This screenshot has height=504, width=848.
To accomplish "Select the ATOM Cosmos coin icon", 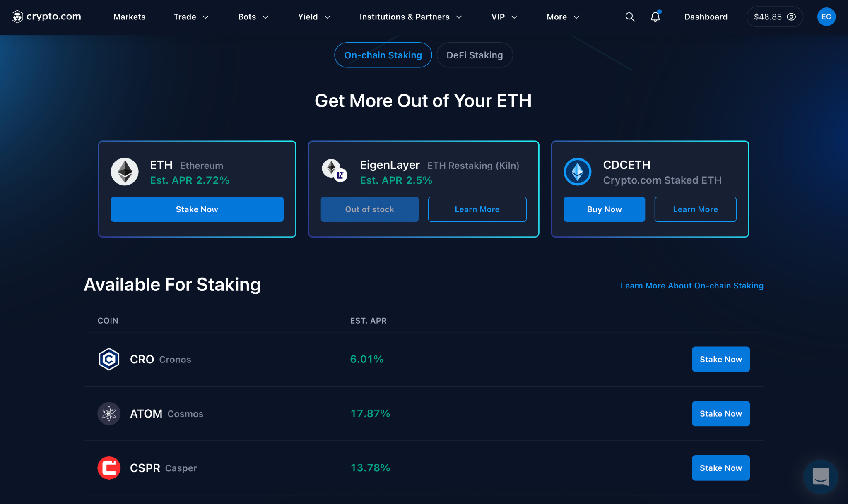I will (x=108, y=413).
